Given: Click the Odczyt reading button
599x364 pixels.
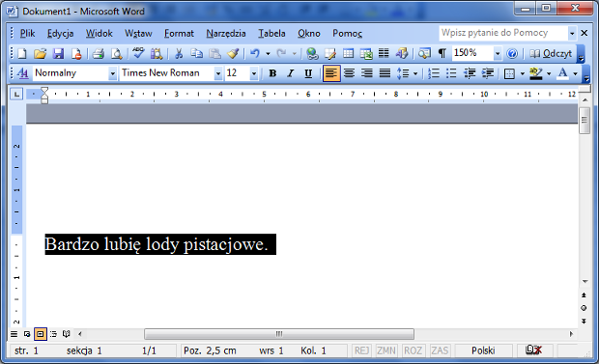Looking at the screenshot, I should 551,53.
